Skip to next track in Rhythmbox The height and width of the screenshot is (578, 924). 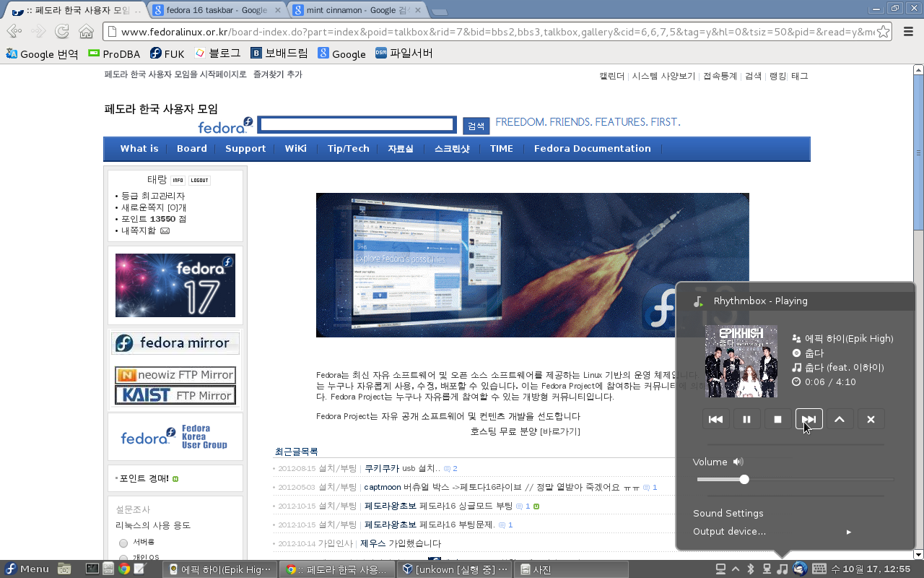[809, 419]
